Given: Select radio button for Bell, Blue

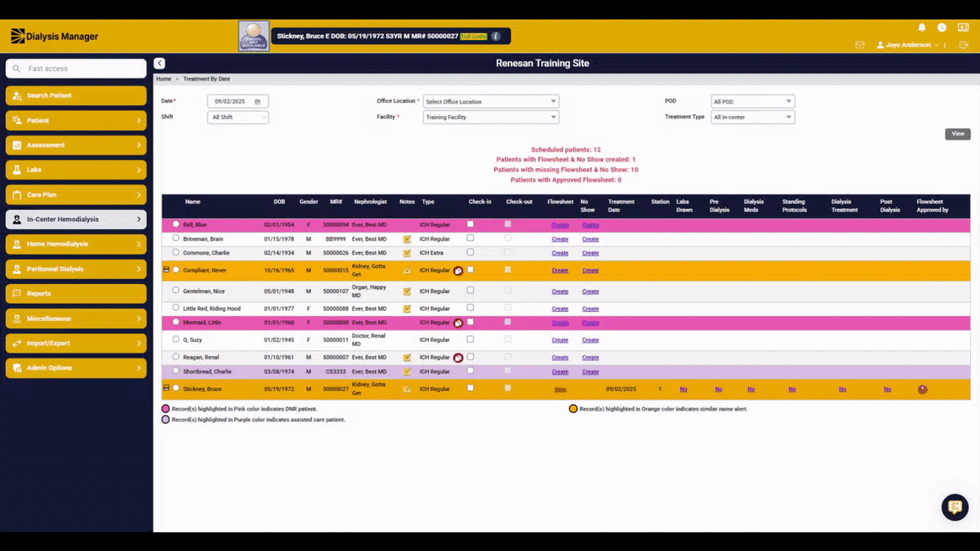Looking at the screenshot, I should coord(176,224).
